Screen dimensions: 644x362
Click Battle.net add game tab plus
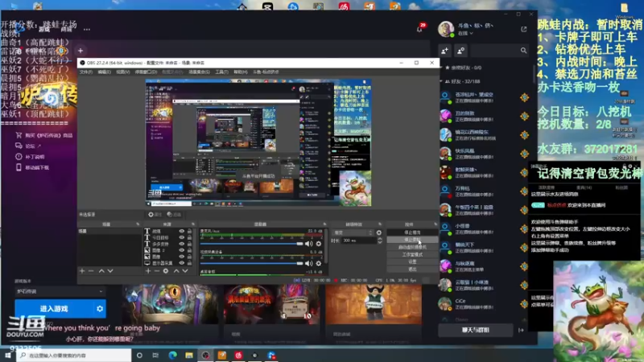point(80,51)
